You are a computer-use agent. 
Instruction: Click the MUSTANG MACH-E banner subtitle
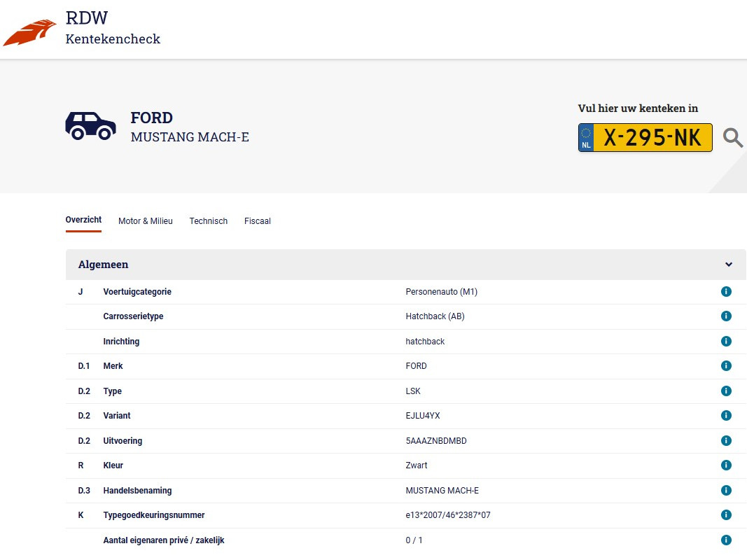click(x=190, y=137)
